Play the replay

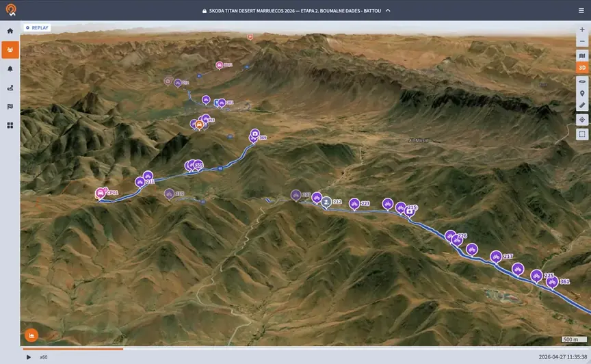pos(28,357)
